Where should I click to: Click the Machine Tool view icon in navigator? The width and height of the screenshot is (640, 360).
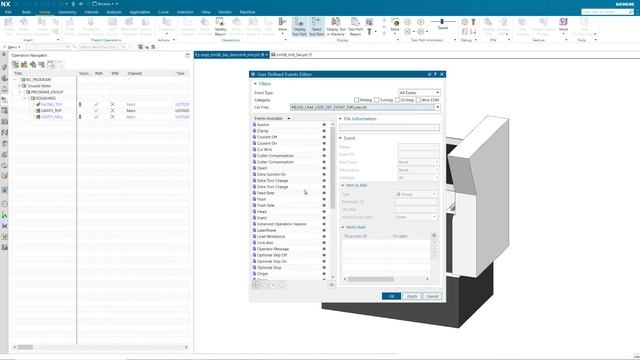[x=24, y=64]
